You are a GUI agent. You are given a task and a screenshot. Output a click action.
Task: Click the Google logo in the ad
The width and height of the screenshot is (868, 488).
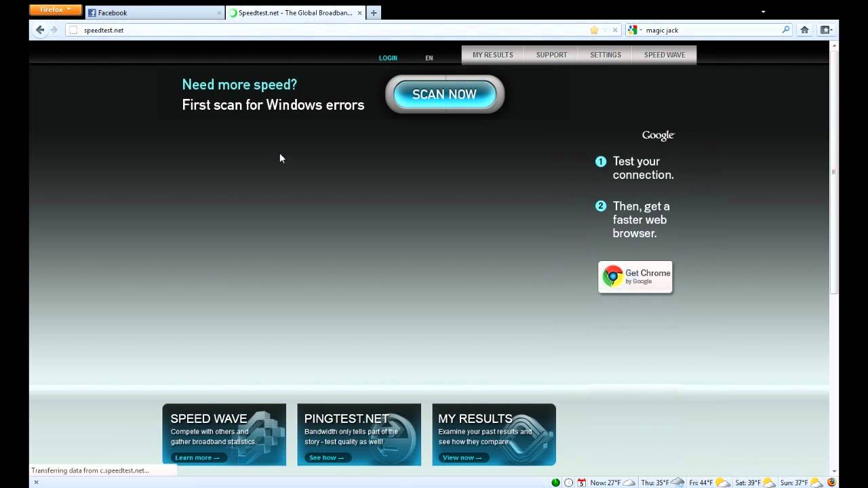(658, 136)
